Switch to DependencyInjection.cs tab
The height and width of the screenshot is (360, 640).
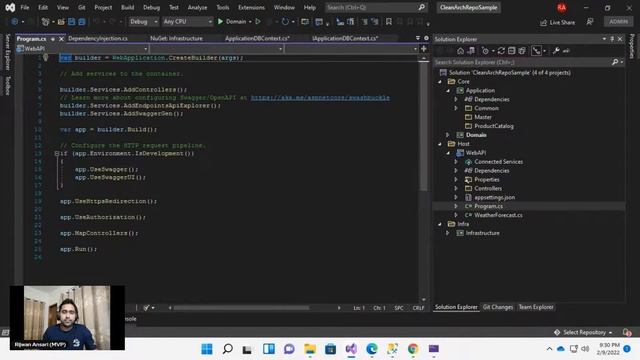tap(98, 38)
